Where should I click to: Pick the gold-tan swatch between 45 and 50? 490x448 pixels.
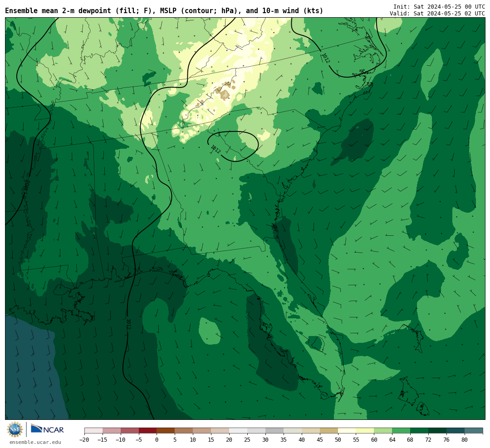(329, 431)
